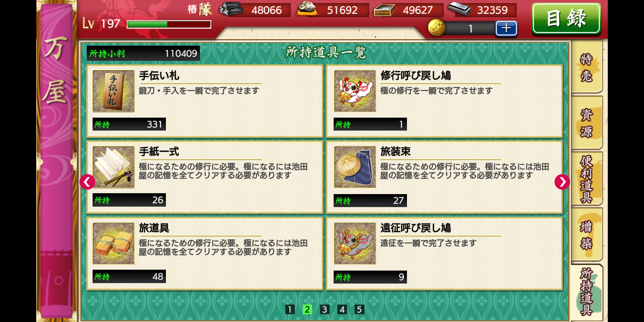The height and width of the screenshot is (322, 644).
Task: Jump to inventory page 1
Action: (x=290, y=309)
